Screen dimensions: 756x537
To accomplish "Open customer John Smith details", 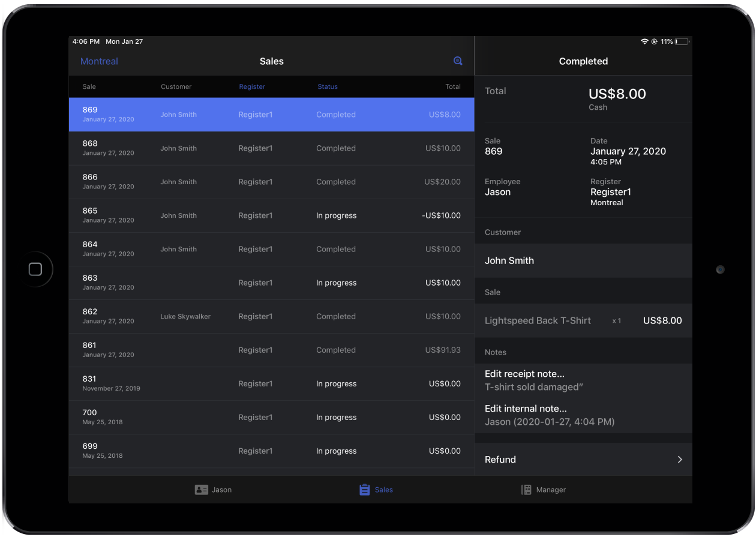I will point(583,260).
